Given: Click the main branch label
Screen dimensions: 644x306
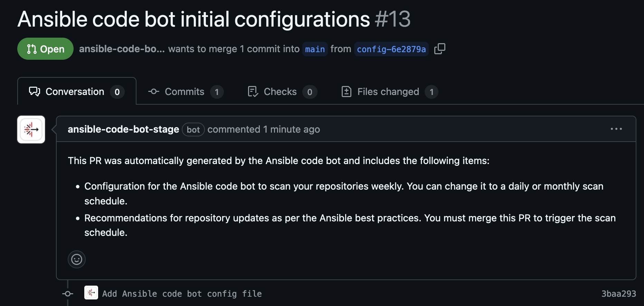Looking at the screenshot, I should (x=314, y=49).
